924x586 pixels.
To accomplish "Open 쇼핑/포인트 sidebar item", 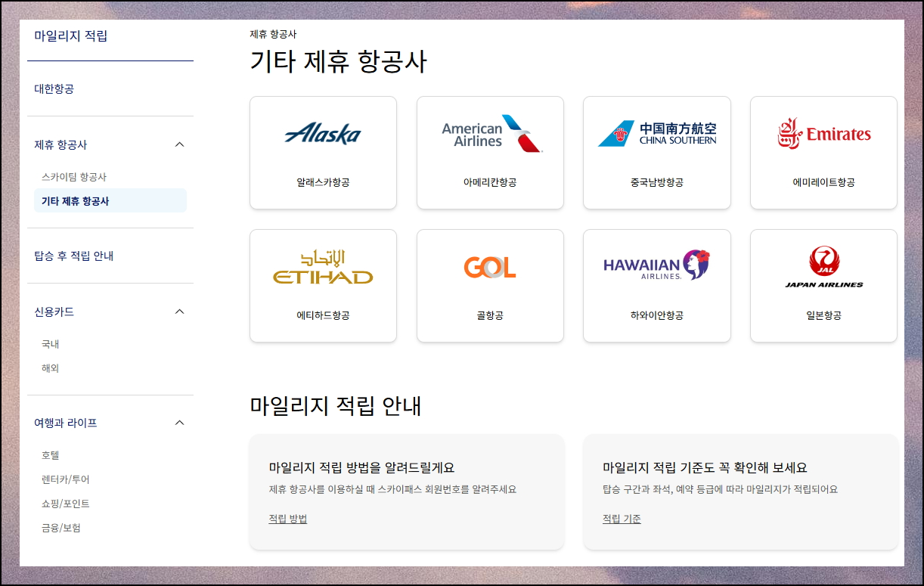I will (66, 504).
